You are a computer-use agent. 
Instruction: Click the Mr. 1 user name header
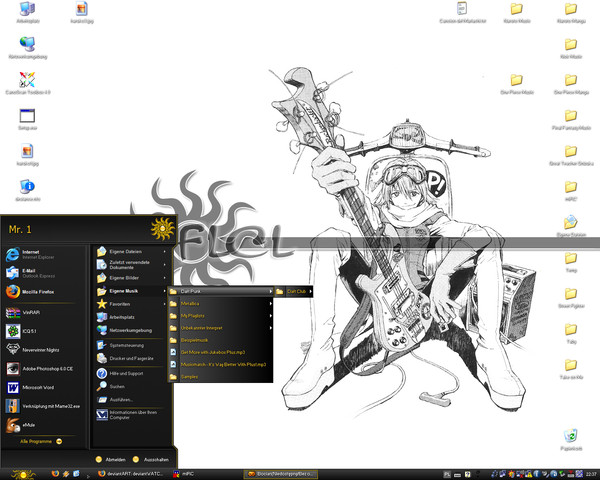coord(20,229)
